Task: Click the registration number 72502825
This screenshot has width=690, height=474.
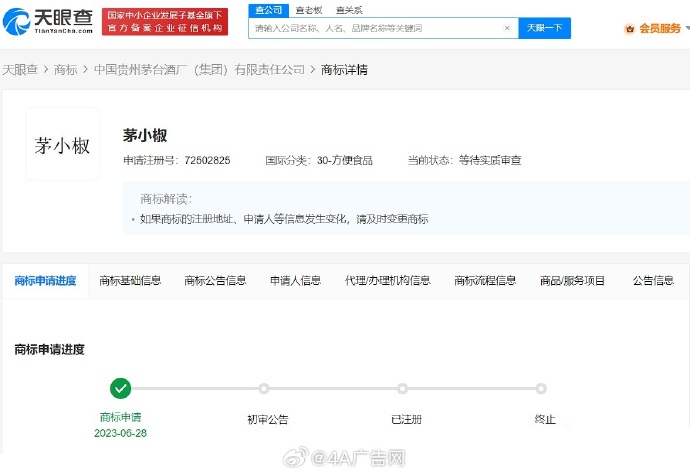Action: [x=207, y=160]
